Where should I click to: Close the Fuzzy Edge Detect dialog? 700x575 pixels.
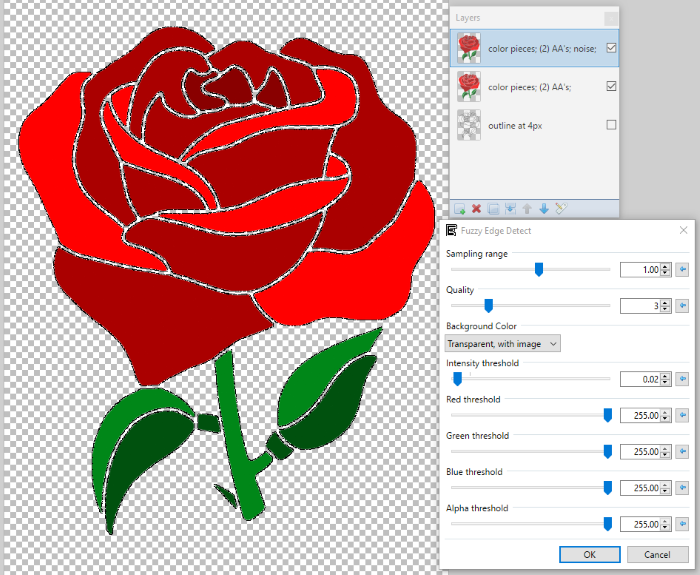pyautogui.click(x=683, y=230)
